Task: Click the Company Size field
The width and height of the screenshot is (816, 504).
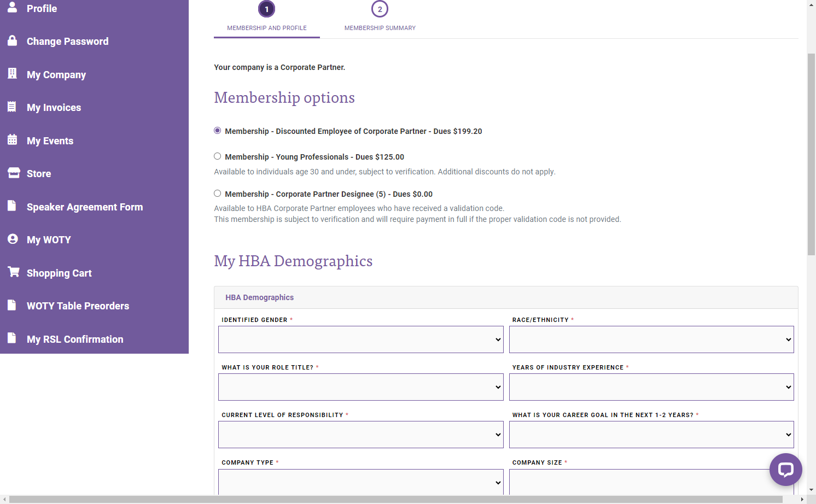Action: coord(651,482)
